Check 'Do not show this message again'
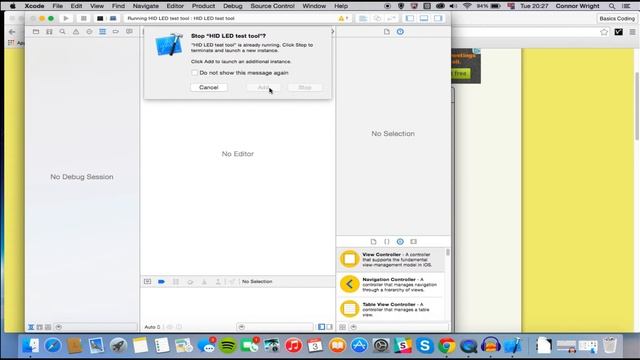Screen dimensions: 640x360 (x=194, y=73)
